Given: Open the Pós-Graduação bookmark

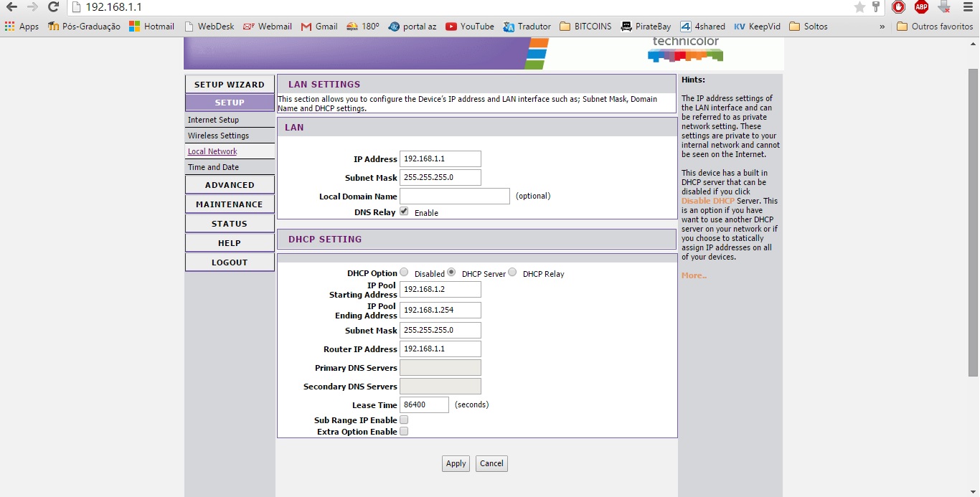Looking at the screenshot, I should (x=84, y=27).
